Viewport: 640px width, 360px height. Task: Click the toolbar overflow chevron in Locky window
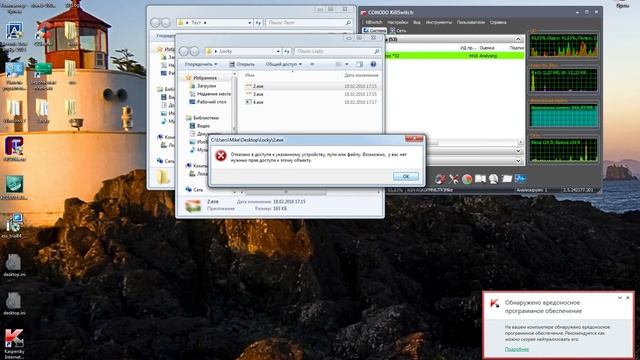[x=312, y=64]
